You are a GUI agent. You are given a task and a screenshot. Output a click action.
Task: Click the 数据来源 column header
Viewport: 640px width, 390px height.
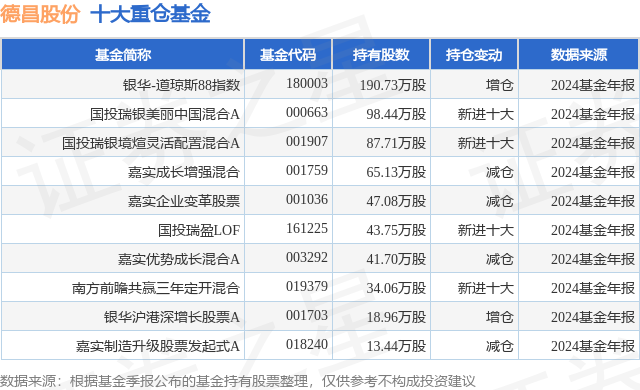[x=579, y=55]
